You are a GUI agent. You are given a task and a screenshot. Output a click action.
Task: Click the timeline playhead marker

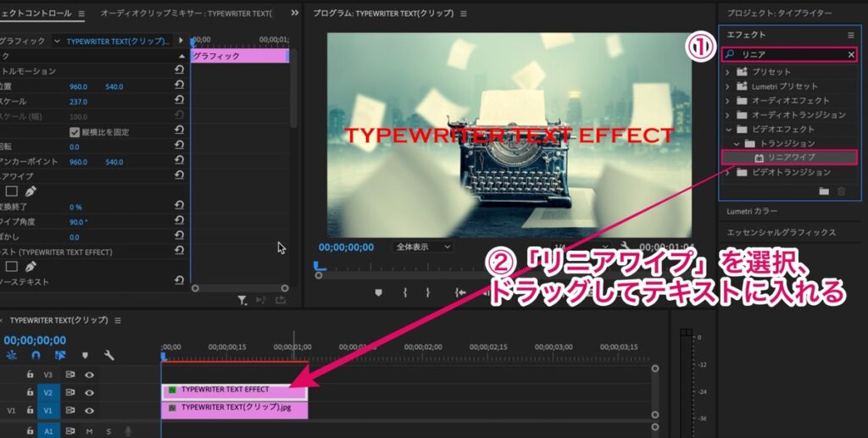(x=164, y=358)
